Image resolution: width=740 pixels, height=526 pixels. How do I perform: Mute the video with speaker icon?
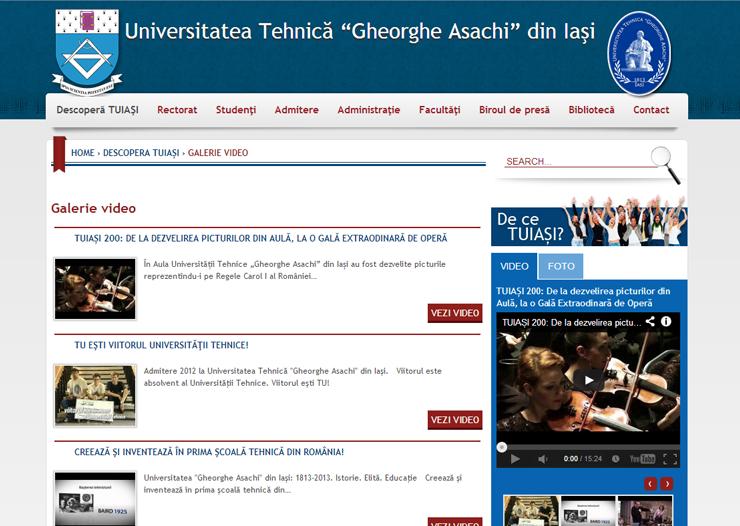click(x=543, y=459)
